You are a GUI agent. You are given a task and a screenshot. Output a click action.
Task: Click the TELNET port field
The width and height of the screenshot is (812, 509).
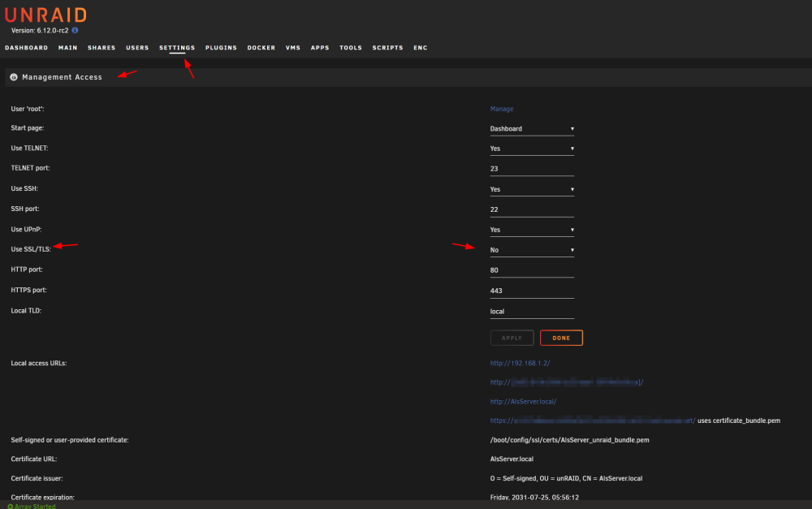(532, 169)
